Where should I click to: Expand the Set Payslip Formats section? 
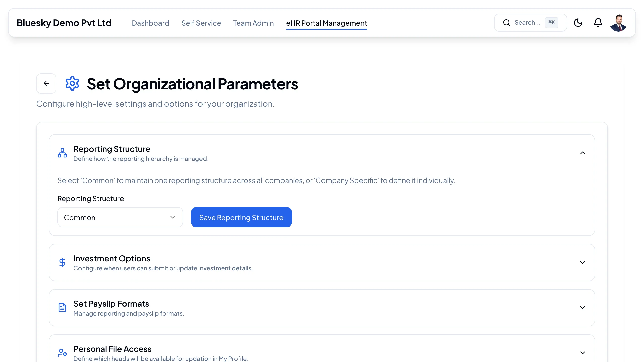(x=583, y=308)
